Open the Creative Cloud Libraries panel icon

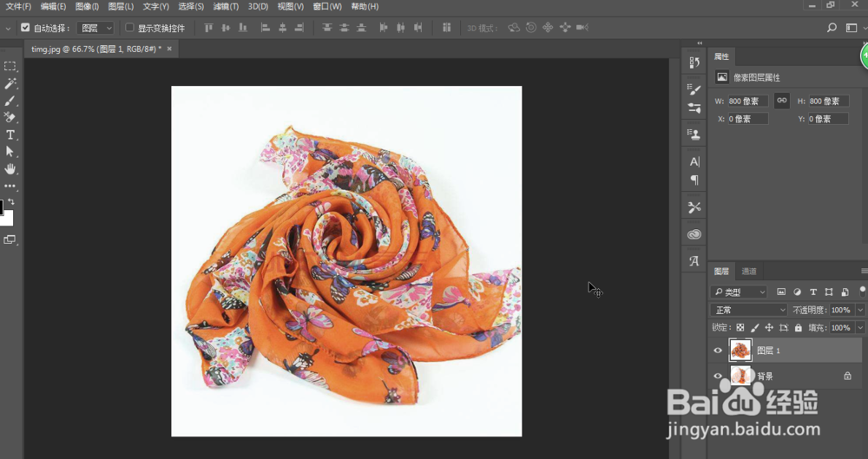coord(694,234)
